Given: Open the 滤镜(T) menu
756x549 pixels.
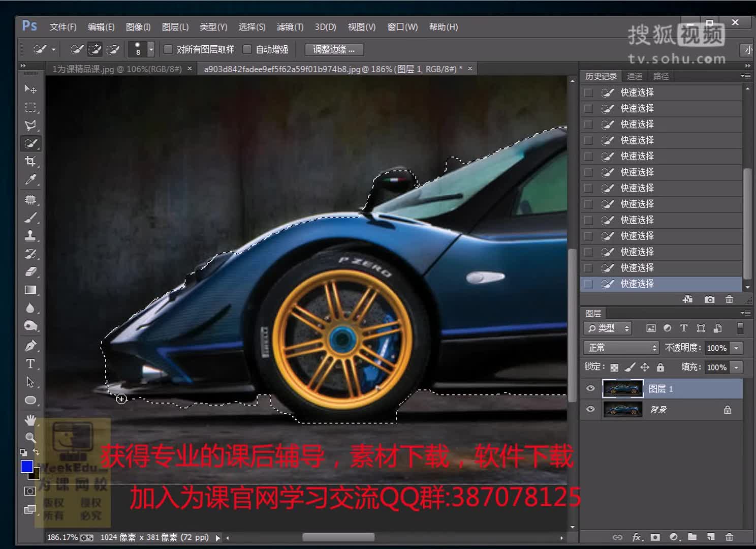Looking at the screenshot, I should pyautogui.click(x=290, y=27).
